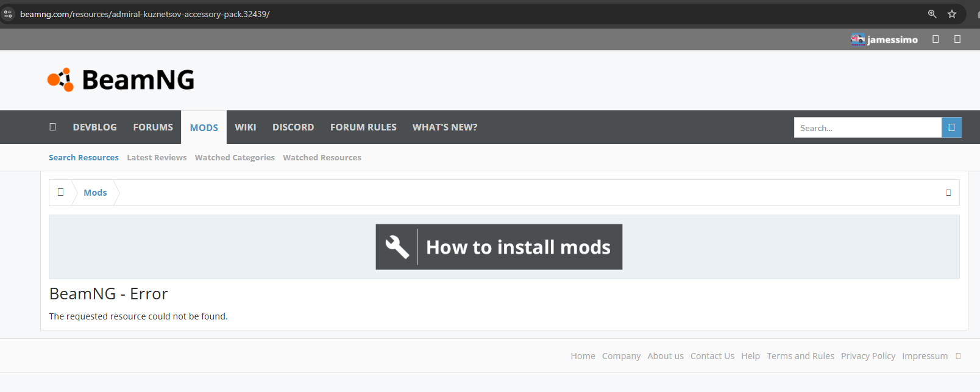Screen dimensions: 980x392
Task: Click the How to install mods banner
Action: (x=499, y=247)
